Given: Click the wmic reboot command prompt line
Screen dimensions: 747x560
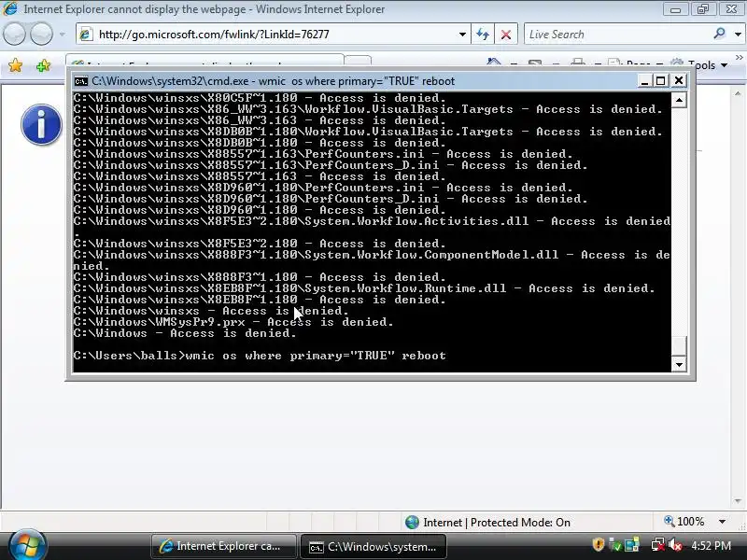Looking at the screenshot, I should [x=260, y=356].
